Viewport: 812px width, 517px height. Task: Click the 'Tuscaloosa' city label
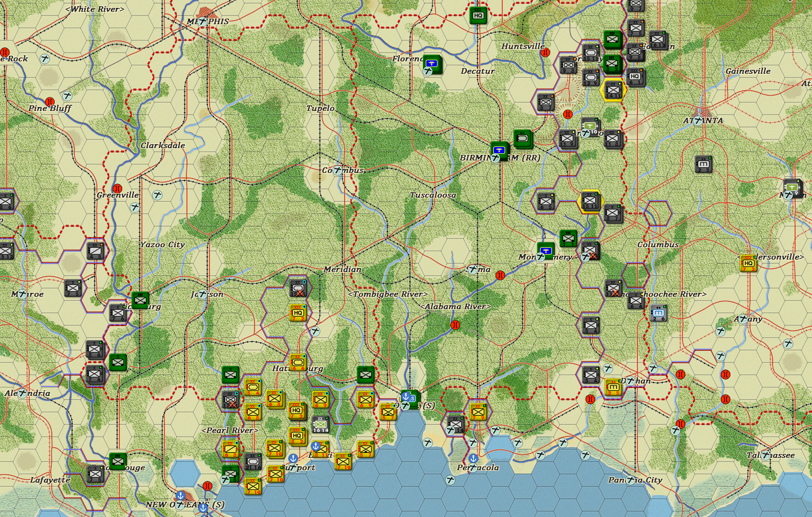433,195
